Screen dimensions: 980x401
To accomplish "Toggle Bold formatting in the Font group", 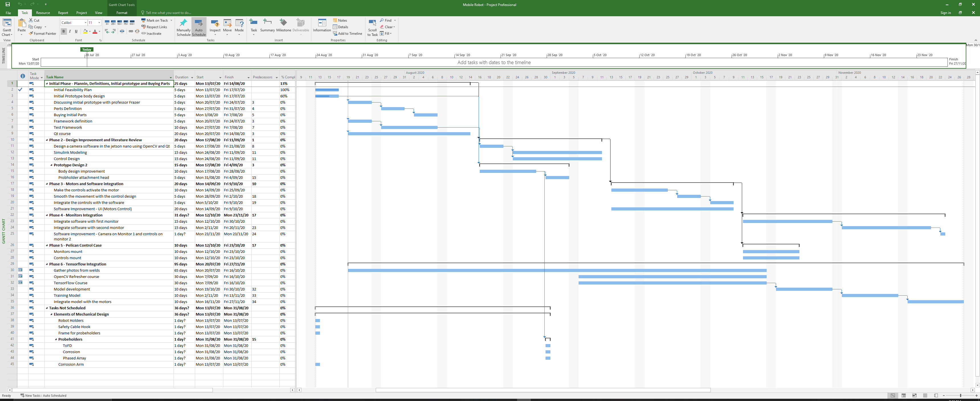I will coord(64,32).
